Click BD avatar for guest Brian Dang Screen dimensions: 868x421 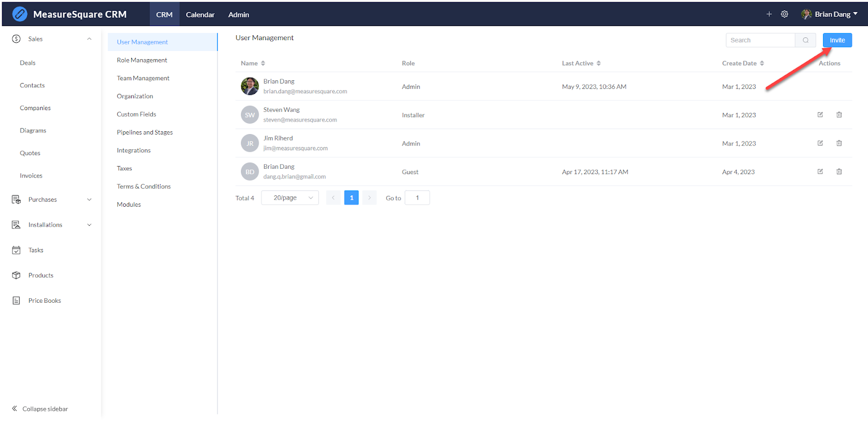[x=250, y=171]
